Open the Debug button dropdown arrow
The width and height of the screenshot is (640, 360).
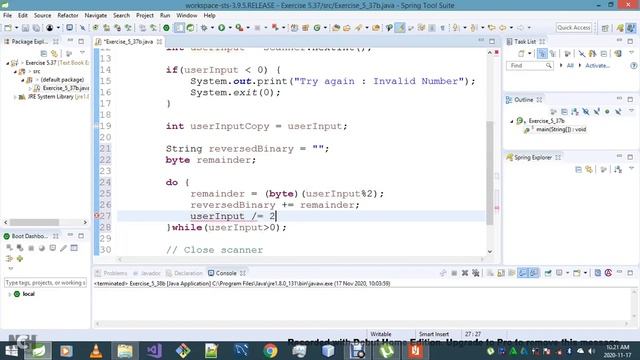click(x=212, y=28)
